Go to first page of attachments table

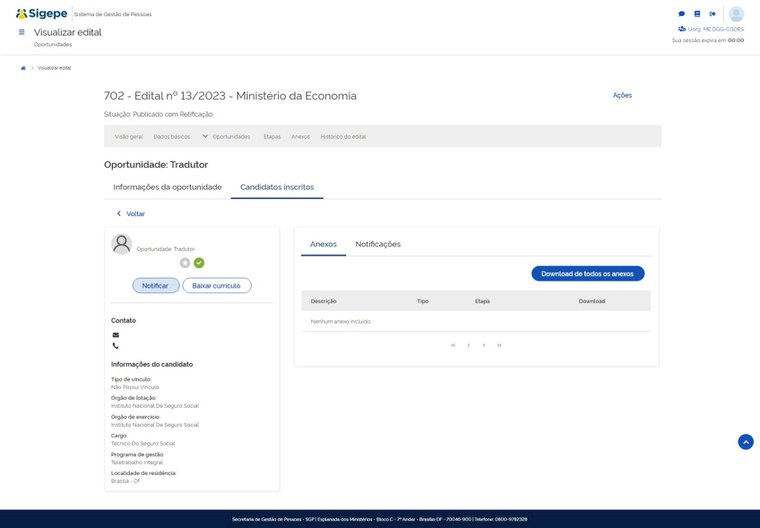(453, 345)
